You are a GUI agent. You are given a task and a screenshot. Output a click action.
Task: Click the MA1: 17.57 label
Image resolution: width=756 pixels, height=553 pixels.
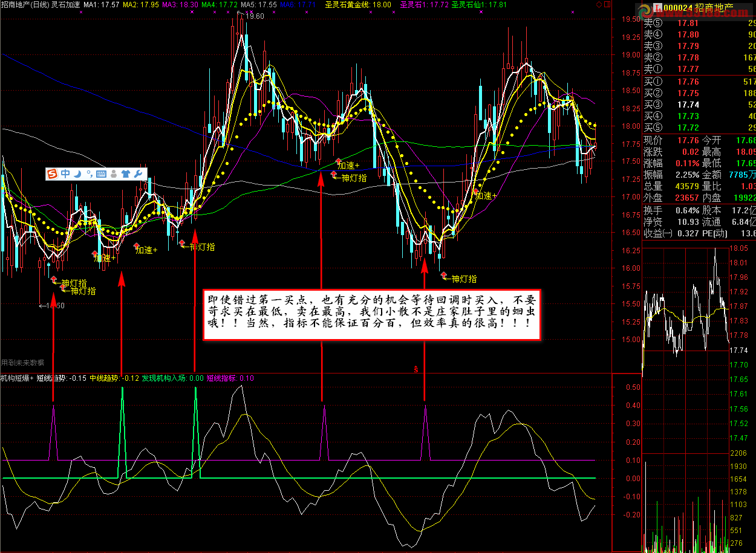[100, 4]
